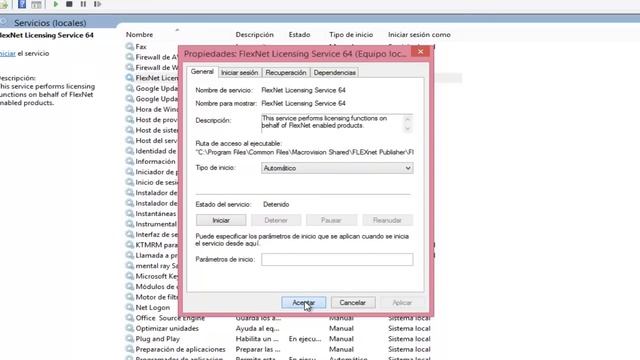Image resolution: width=640 pixels, height=360 pixels.
Task: Select the Google Update service gear icon, first
Action: (x=130, y=88)
